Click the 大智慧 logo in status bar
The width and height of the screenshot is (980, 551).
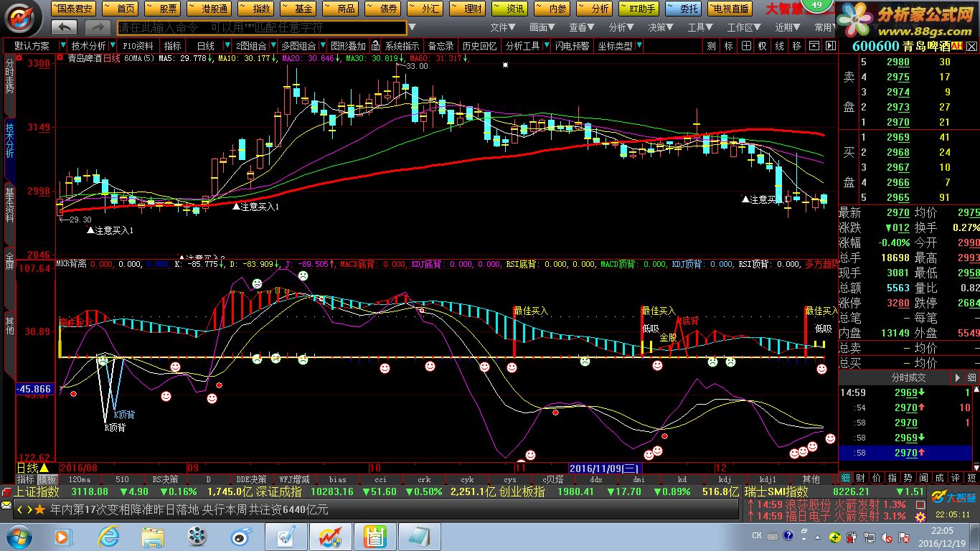point(953,498)
